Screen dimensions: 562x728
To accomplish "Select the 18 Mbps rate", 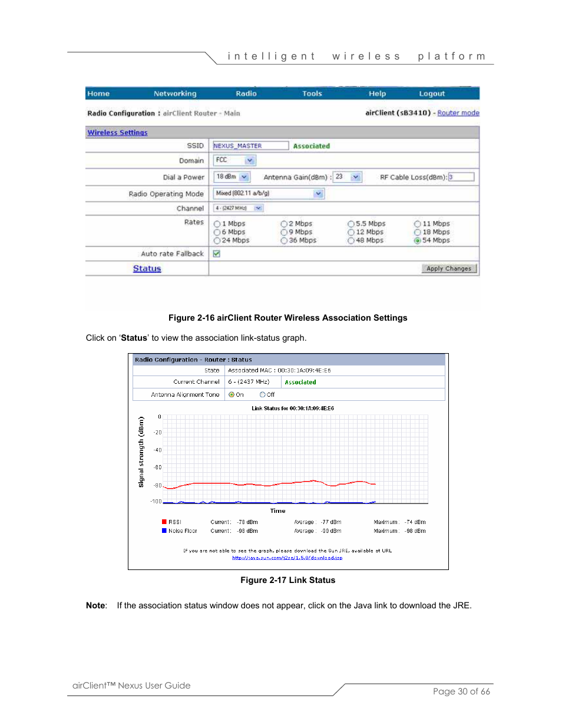I will pyautogui.click(x=418, y=232).
